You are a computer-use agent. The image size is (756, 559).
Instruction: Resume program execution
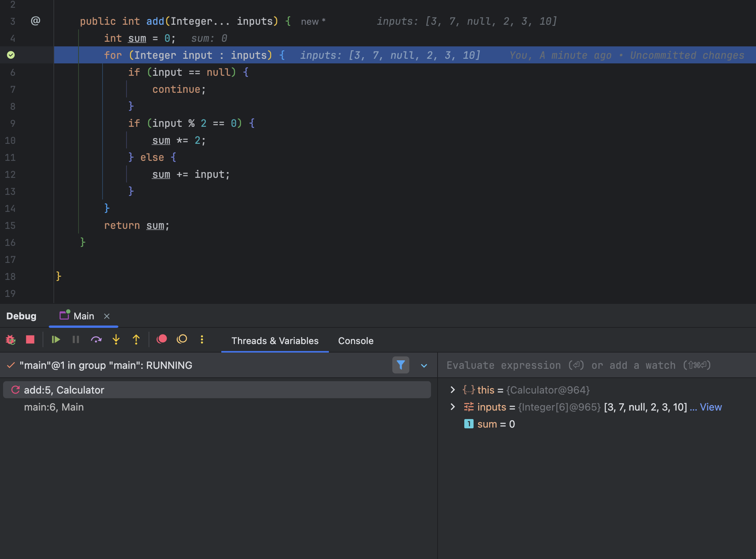[x=56, y=340]
